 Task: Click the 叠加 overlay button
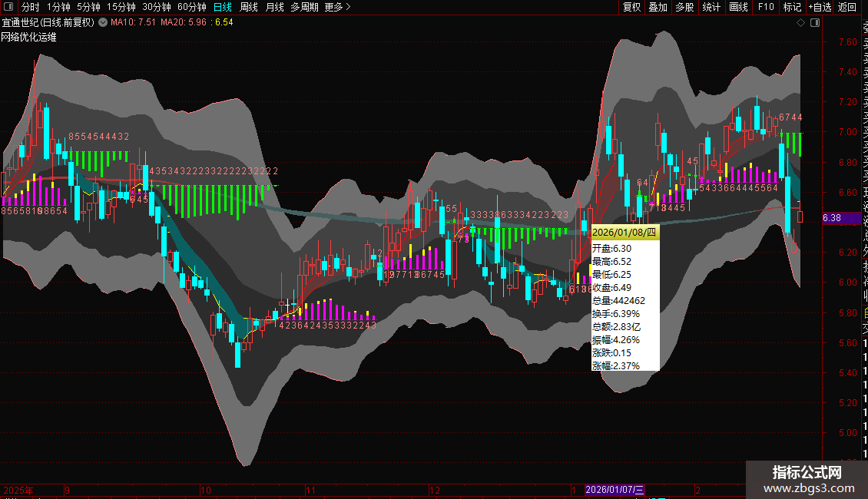coord(658,7)
